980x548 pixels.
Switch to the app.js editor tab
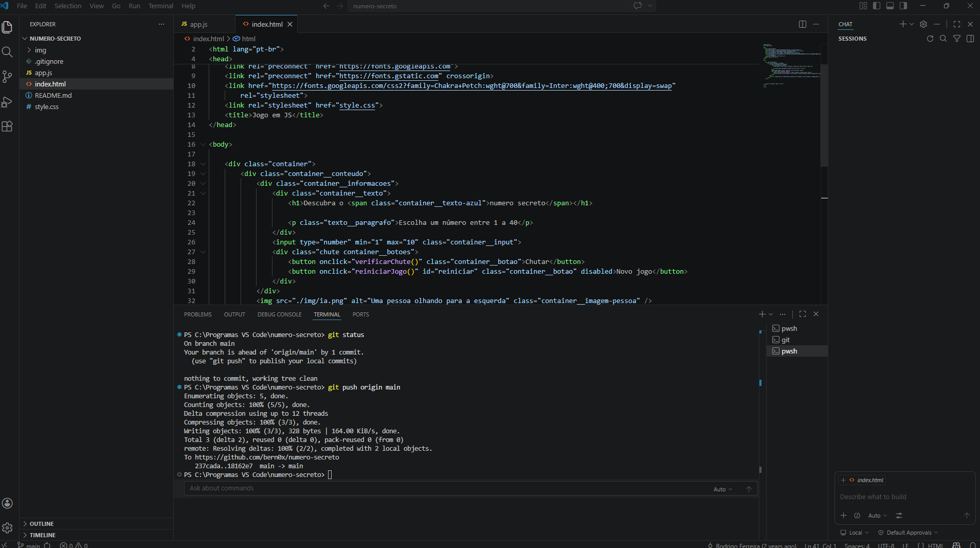tap(198, 24)
